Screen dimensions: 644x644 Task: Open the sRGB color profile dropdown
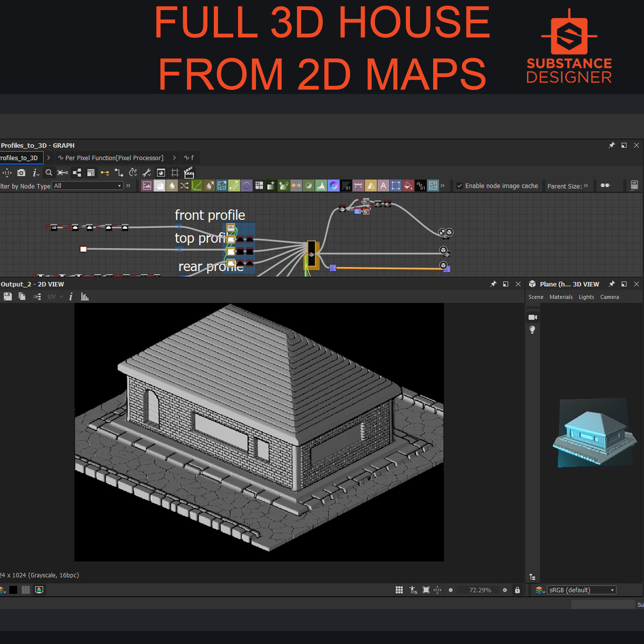point(582,590)
